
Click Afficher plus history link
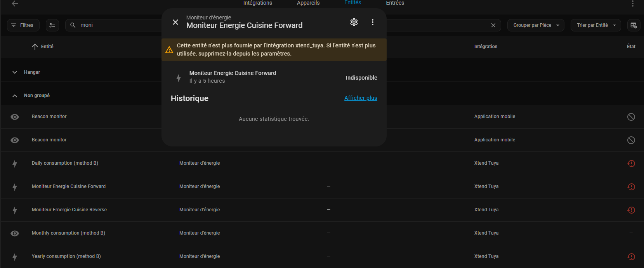[x=360, y=98]
